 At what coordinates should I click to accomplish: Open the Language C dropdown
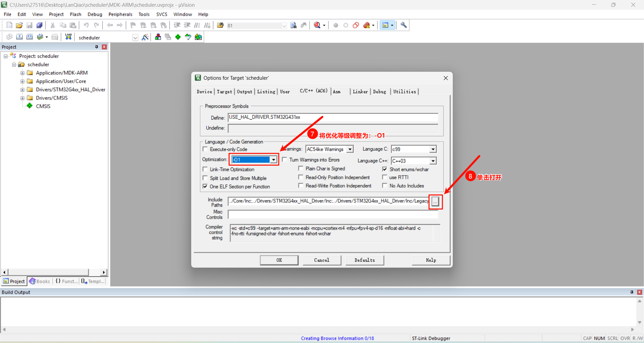pyautogui.click(x=433, y=149)
